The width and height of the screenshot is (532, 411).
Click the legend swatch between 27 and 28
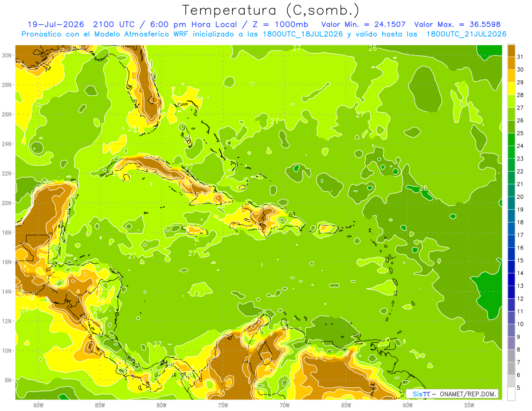tap(511, 102)
